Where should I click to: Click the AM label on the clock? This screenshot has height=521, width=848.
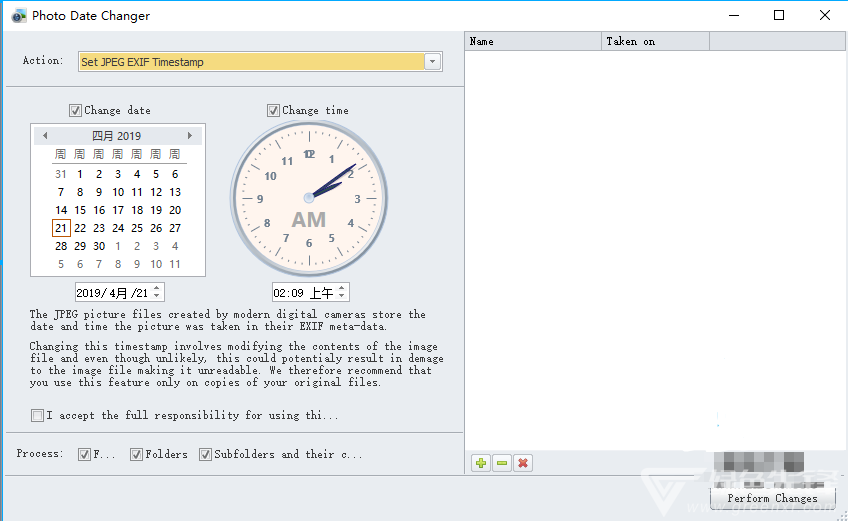pyautogui.click(x=309, y=220)
